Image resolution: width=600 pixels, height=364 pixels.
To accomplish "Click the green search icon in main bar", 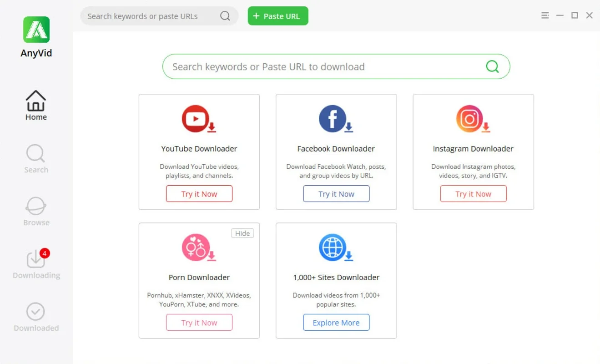I will [x=492, y=66].
